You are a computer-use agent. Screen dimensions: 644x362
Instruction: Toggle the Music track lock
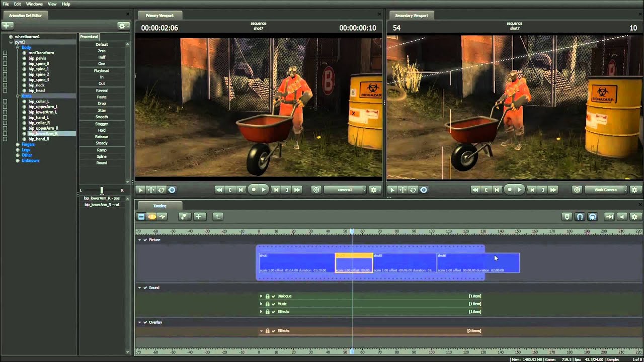point(267,304)
